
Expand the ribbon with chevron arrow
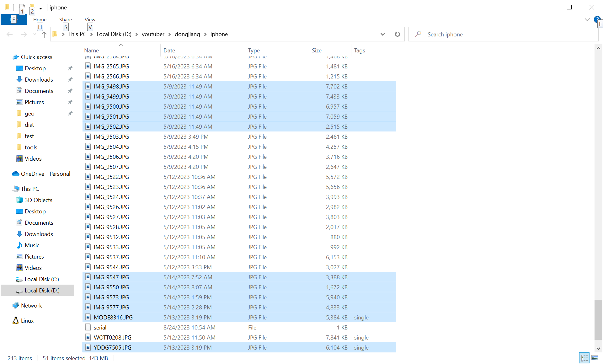coord(587,19)
